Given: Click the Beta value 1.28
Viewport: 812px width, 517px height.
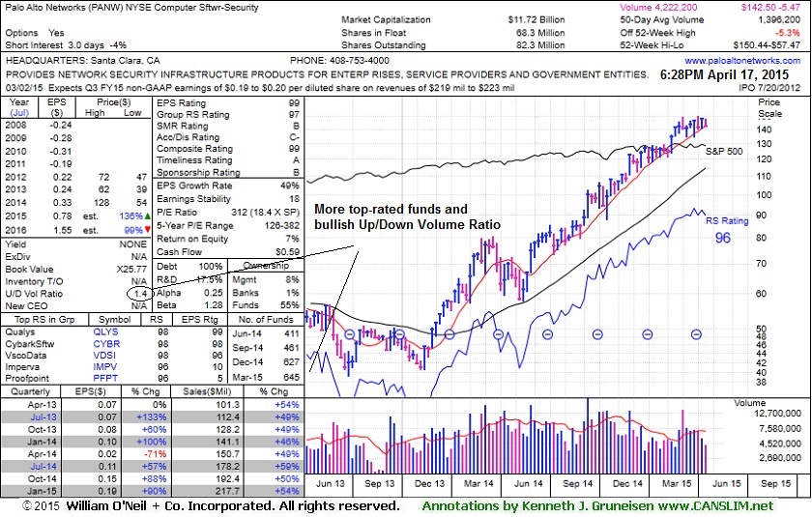Looking at the screenshot, I should coord(214,305).
